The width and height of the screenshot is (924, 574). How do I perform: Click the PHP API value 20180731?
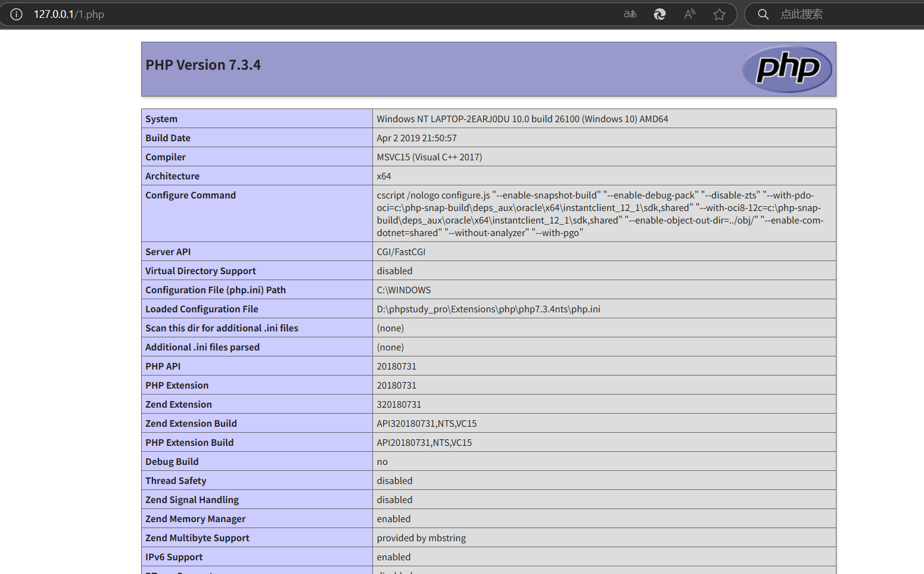pyautogui.click(x=396, y=366)
